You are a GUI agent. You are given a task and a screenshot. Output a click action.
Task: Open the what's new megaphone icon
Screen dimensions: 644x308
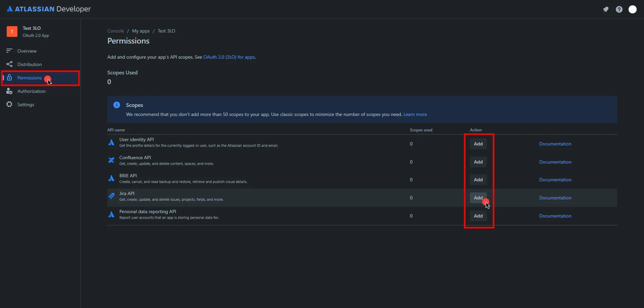tap(606, 9)
